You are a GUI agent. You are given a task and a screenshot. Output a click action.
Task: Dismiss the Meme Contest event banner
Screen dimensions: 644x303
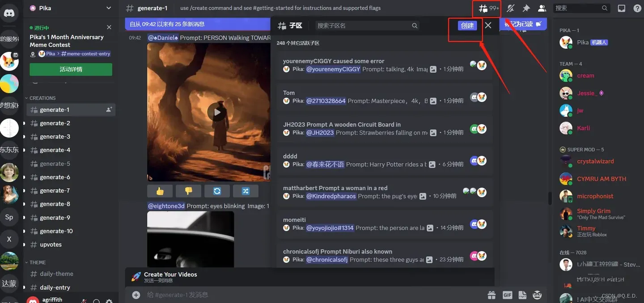coord(109,27)
